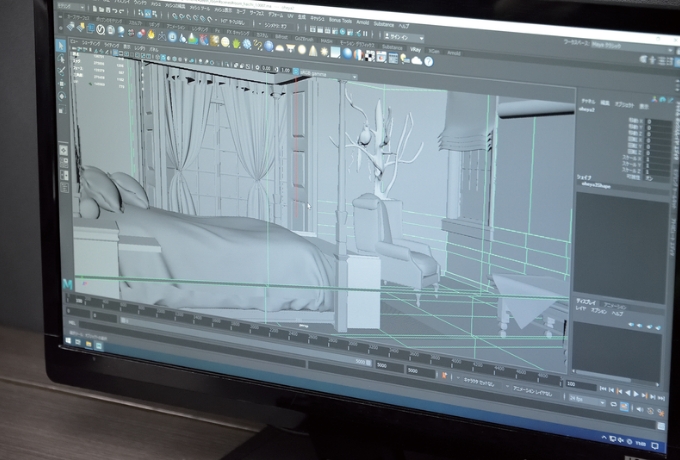This screenshot has height=460, width=680.
Task: Click the new scene icon in status line
Action: point(95,8)
